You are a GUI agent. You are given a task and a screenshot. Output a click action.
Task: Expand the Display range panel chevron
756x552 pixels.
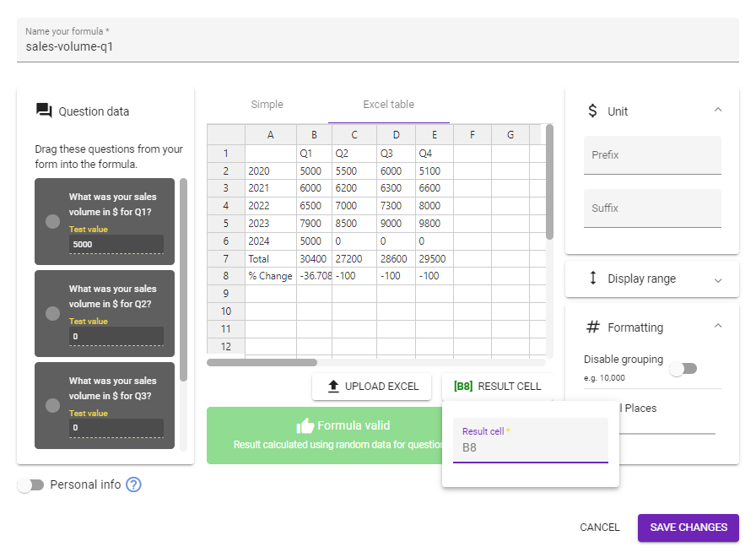click(x=718, y=280)
